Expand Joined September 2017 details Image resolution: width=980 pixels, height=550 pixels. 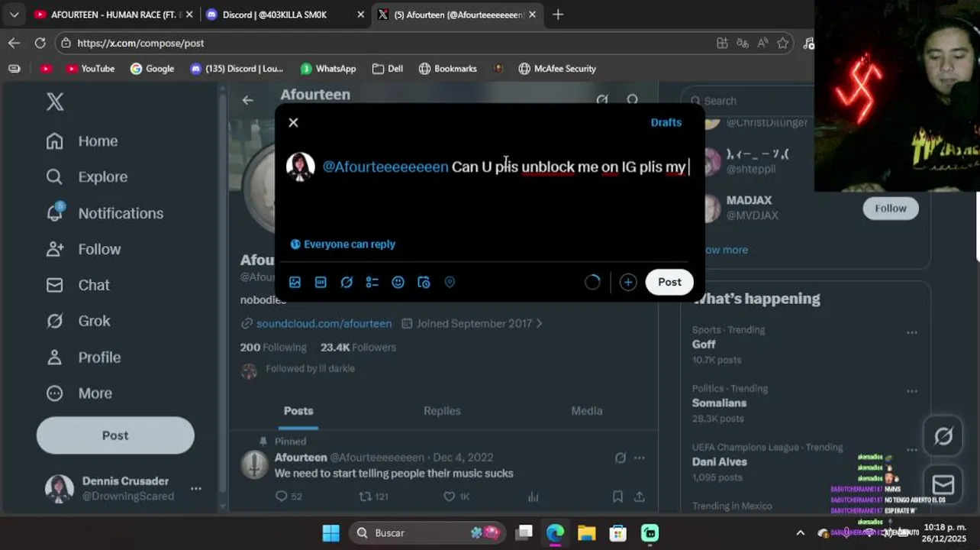coord(472,323)
